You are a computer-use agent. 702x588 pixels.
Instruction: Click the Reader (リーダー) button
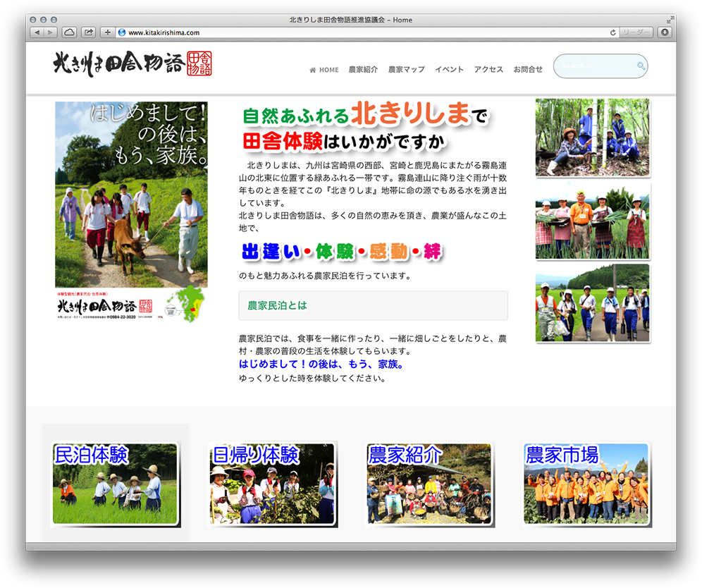pos(636,32)
